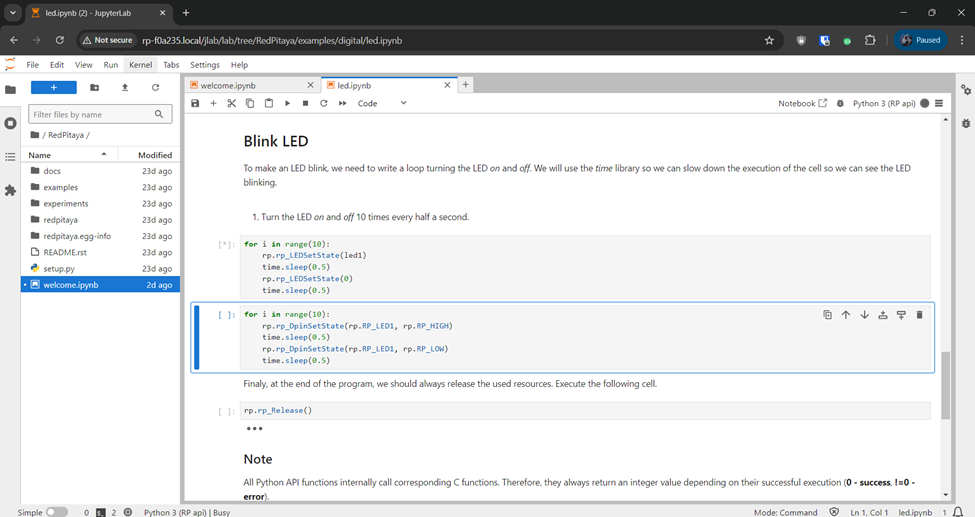Viewport: 975px width, 517px height.
Task: Open the examples folder in file browser
Action: click(60, 187)
